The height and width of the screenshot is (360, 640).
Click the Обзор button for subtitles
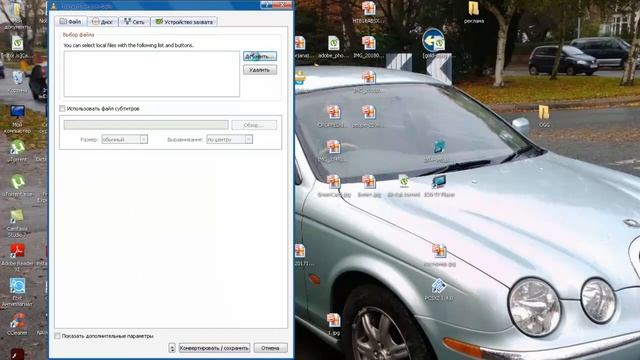[x=254, y=125]
